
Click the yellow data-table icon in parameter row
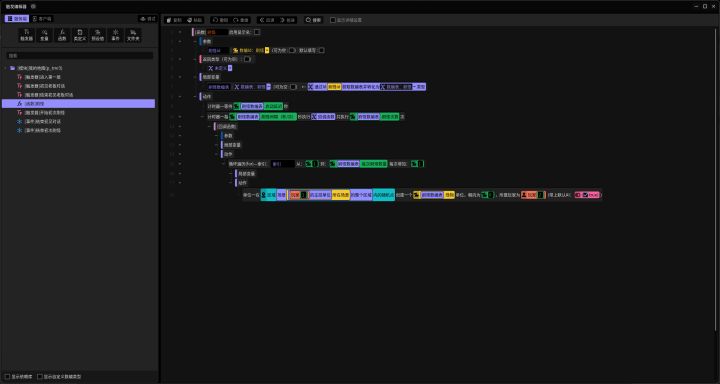click(x=236, y=50)
